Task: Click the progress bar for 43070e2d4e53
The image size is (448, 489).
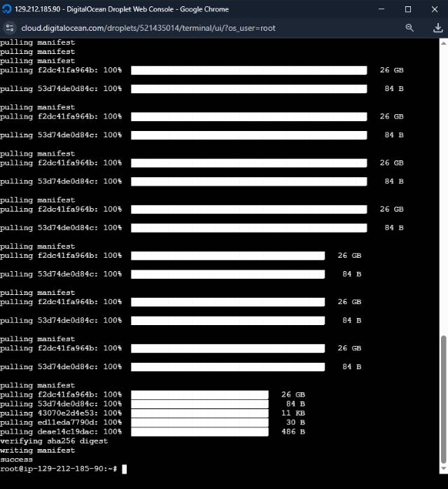Action: [x=199, y=413]
